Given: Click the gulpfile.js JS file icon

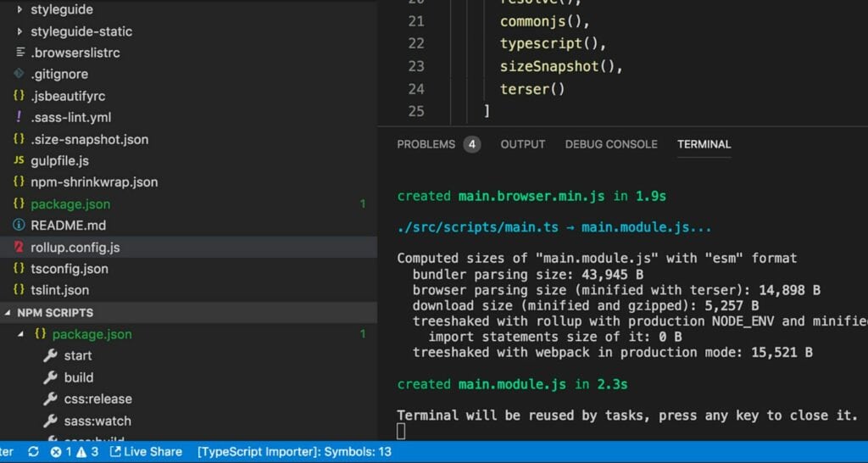Looking at the screenshot, I should (x=19, y=160).
